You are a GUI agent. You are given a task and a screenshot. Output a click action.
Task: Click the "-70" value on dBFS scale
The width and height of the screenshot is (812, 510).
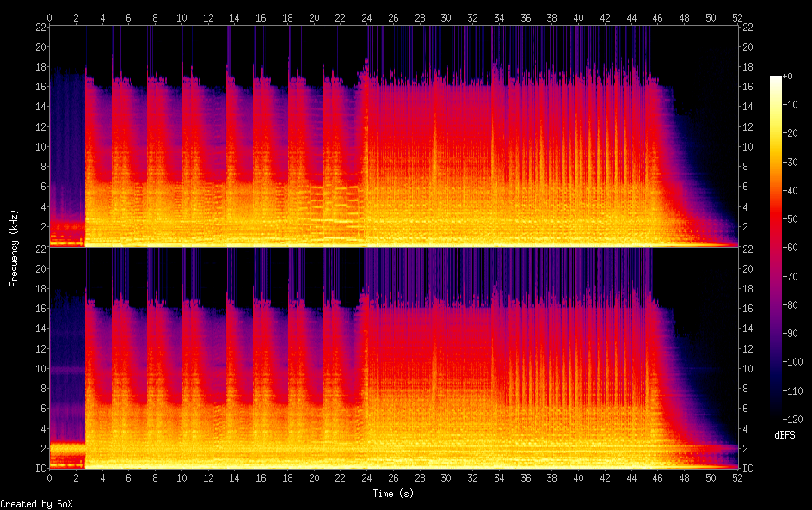click(x=790, y=276)
